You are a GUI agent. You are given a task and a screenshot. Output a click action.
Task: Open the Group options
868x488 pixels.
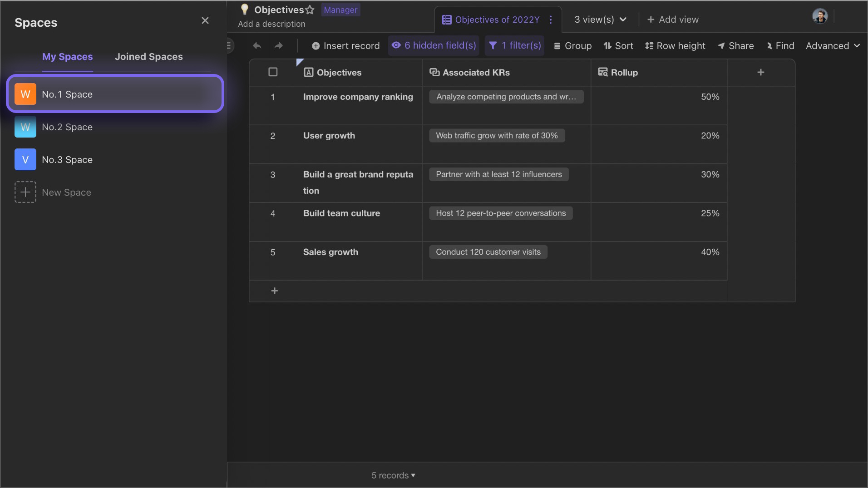pos(572,46)
